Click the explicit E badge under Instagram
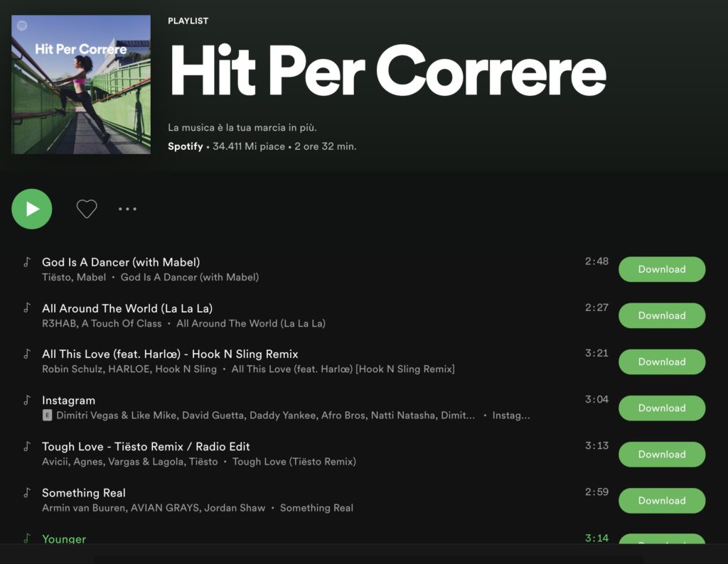The width and height of the screenshot is (728, 564). click(x=48, y=416)
